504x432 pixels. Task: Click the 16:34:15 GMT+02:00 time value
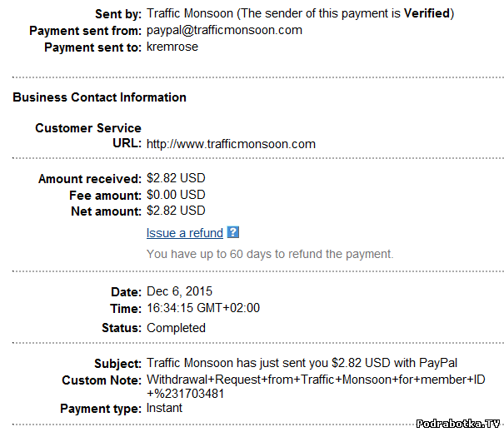(x=203, y=308)
